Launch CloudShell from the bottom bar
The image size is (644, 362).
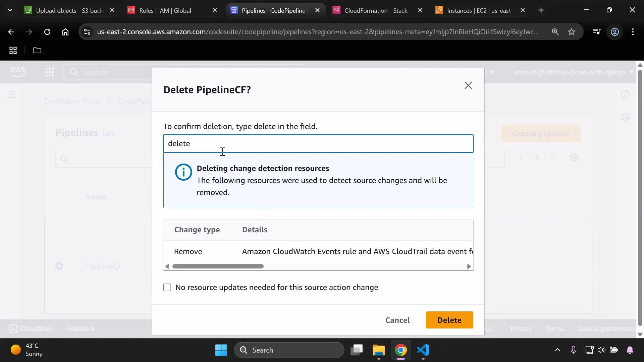(31, 328)
